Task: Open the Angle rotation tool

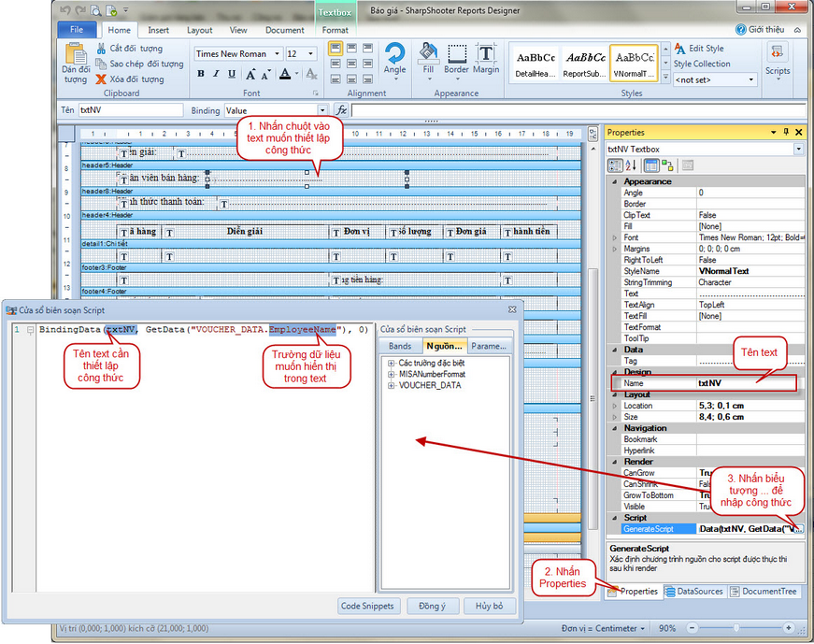Action: pos(395,60)
